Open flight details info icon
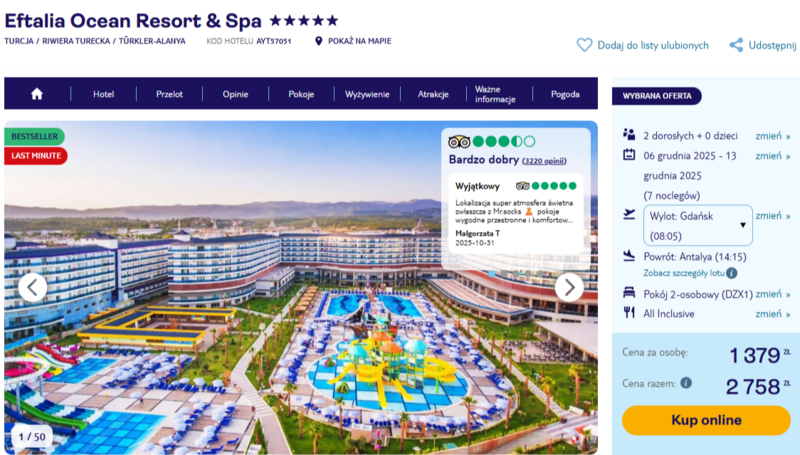 pyautogui.click(x=732, y=273)
